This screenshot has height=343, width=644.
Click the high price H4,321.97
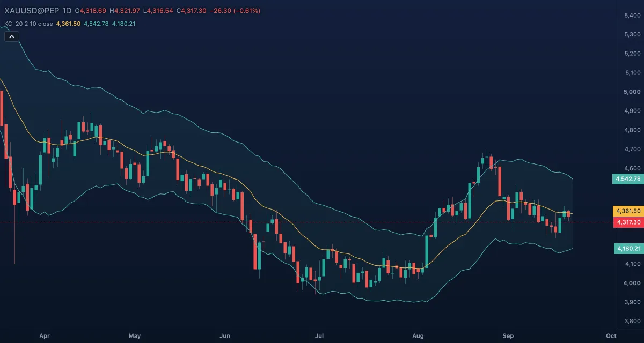(125, 11)
